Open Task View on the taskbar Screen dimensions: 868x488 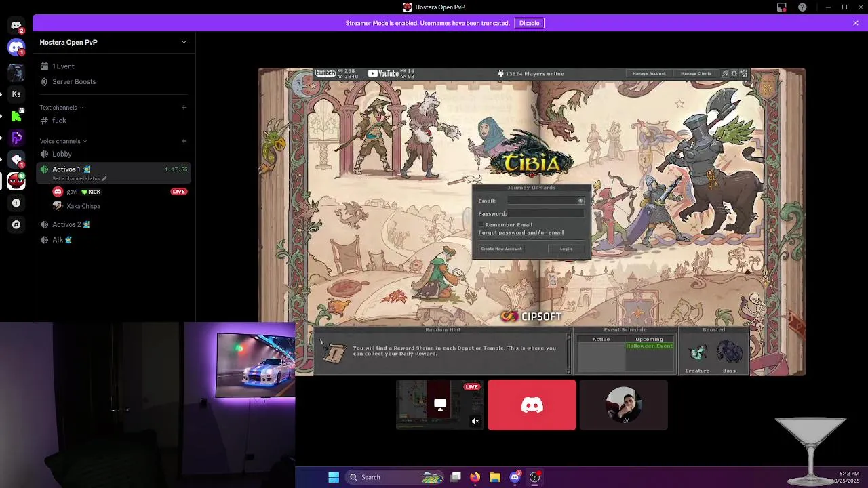456,477
